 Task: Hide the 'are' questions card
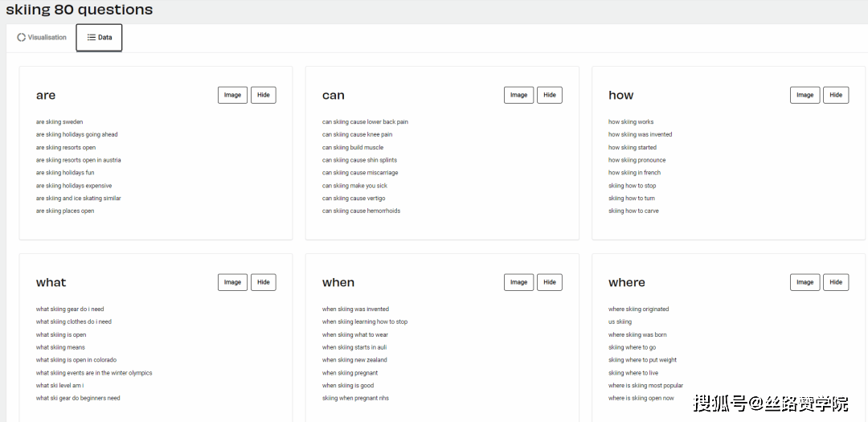(263, 95)
